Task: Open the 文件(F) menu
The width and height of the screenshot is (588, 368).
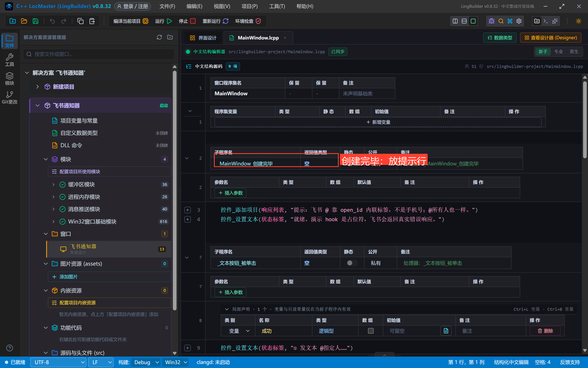Action: [x=167, y=6]
